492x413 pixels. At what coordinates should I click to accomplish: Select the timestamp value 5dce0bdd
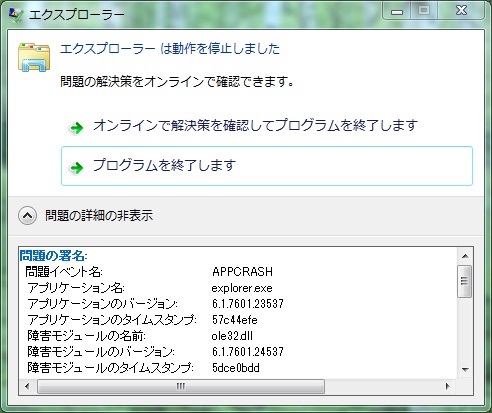tap(236, 368)
